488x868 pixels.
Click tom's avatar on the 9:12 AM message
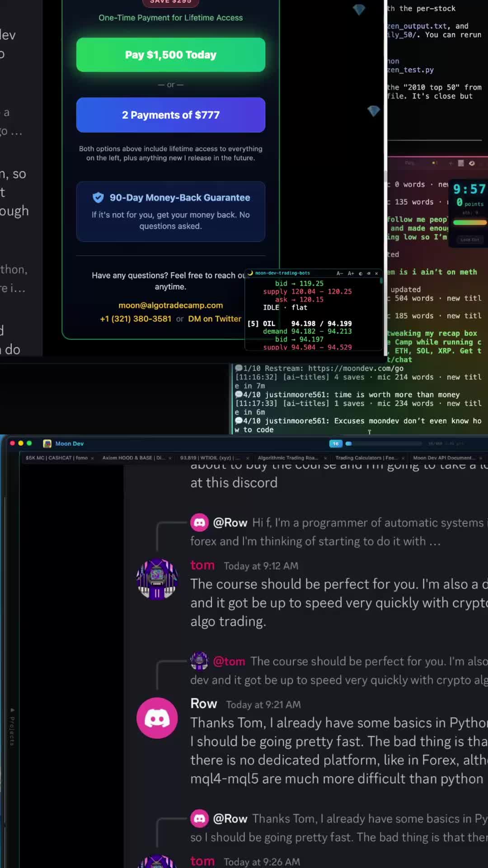pyautogui.click(x=157, y=579)
